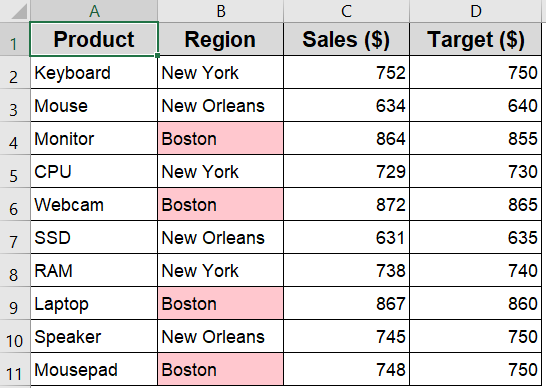
Task: Select column D header
Action: coord(476,11)
